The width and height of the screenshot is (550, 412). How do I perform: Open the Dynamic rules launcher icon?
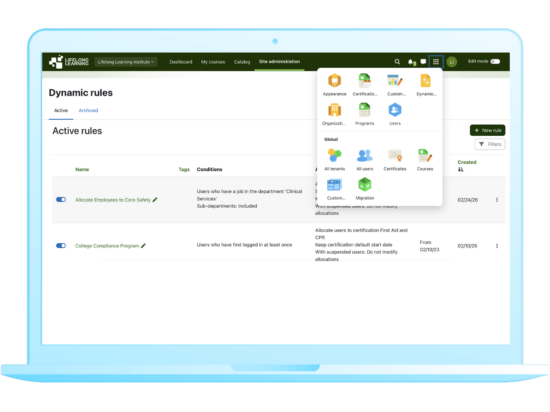point(425,81)
